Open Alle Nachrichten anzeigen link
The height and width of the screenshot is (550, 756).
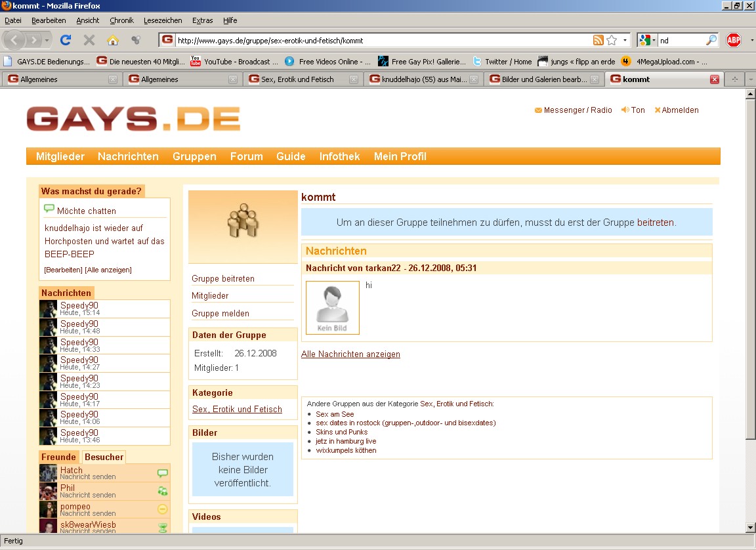coord(350,354)
